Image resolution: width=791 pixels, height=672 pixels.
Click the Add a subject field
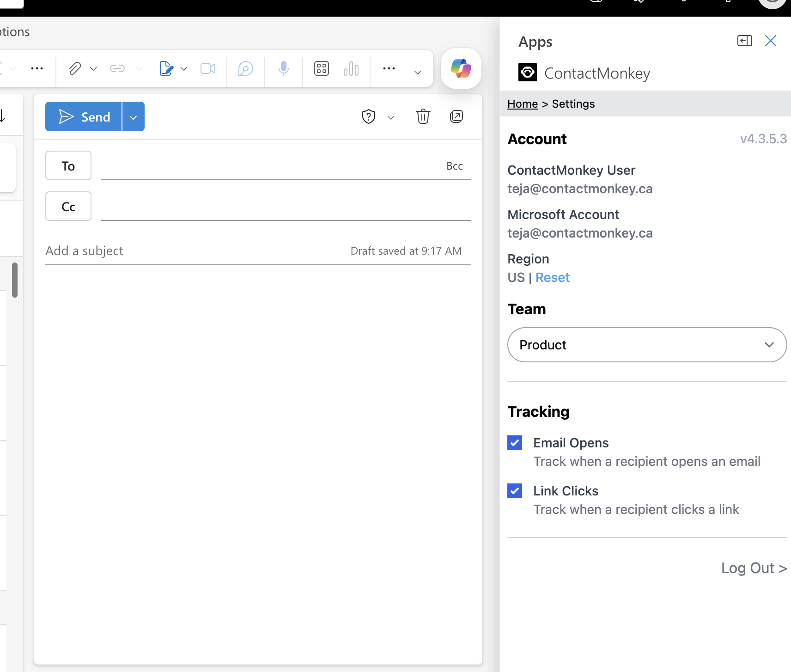click(194, 250)
